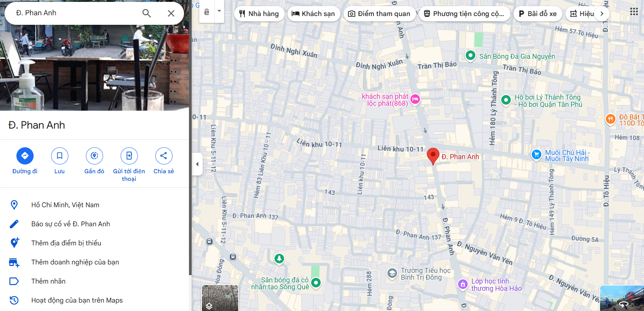This screenshot has height=311, width=644.
Task: Click Muối Chú Hải shopping marker
Action: pos(536,155)
